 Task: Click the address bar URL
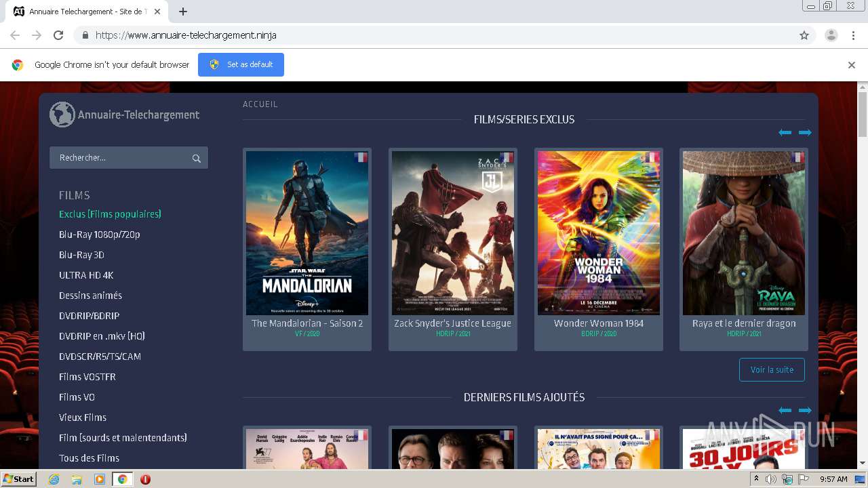point(186,35)
